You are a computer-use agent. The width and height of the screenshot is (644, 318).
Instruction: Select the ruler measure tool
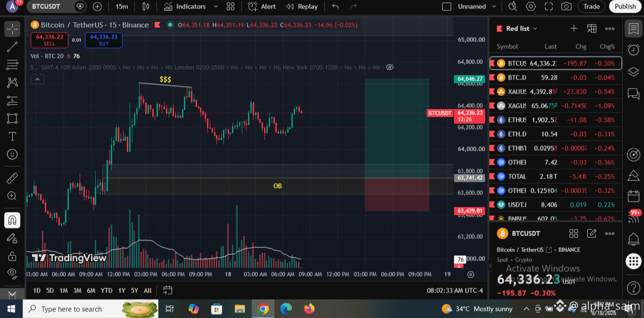pyautogui.click(x=12, y=178)
